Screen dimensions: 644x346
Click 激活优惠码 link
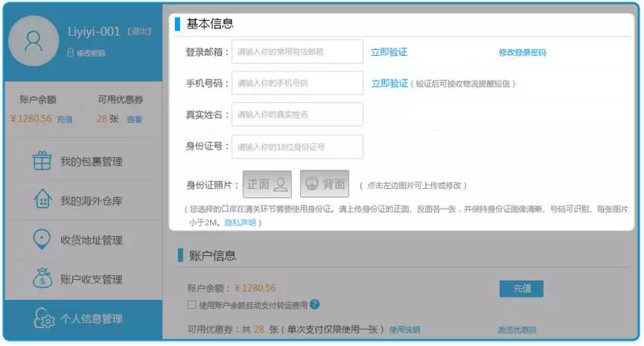pos(517,329)
